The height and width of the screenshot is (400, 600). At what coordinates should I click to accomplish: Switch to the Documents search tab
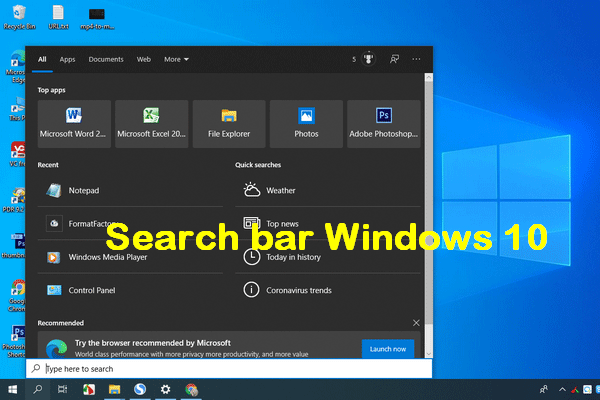[106, 59]
